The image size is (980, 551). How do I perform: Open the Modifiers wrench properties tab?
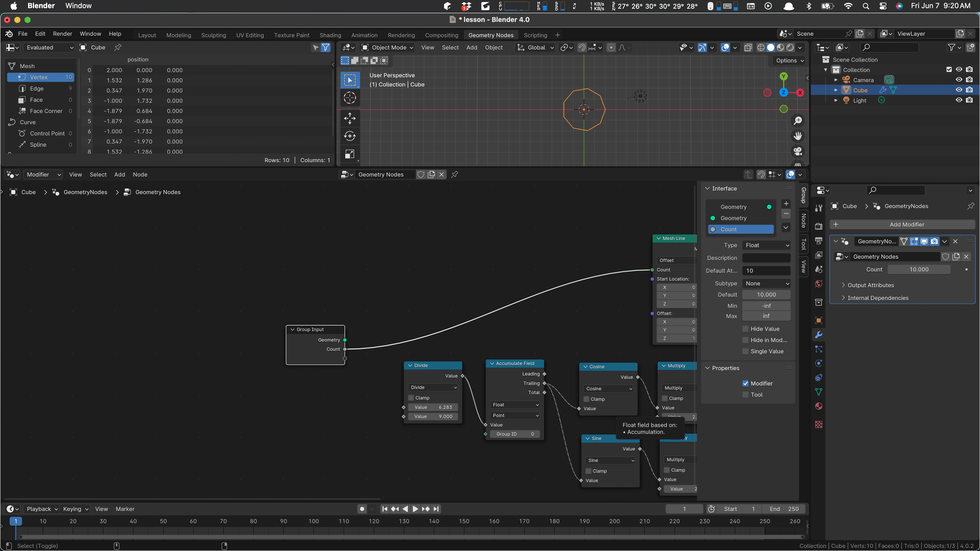tap(819, 335)
